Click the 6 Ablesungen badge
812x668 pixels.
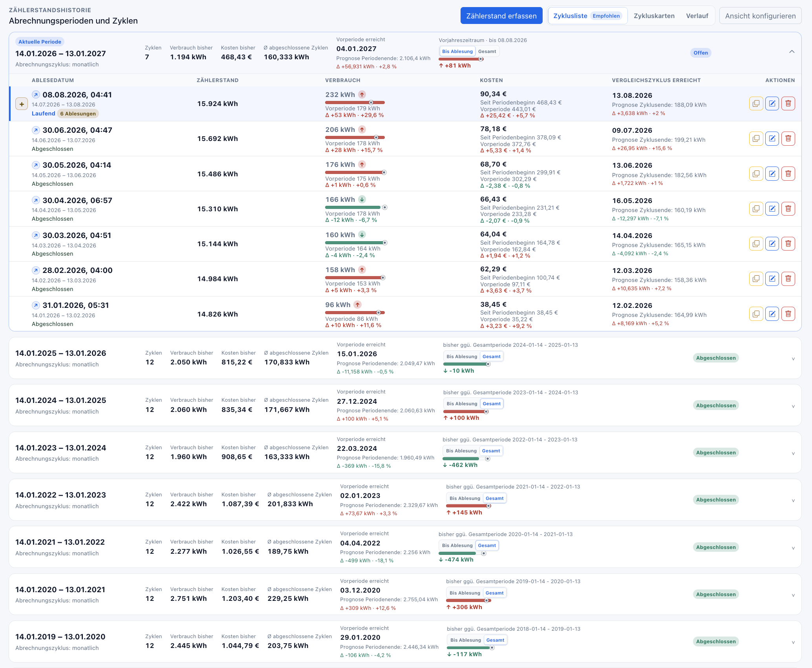pyautogui.click(x=78, y=113)
